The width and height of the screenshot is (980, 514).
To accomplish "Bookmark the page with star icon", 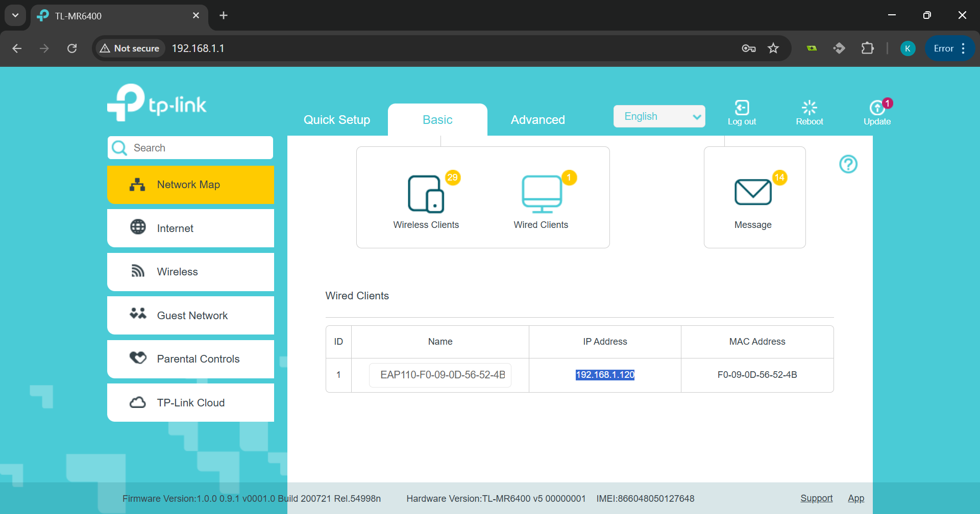I will point(773,48).
